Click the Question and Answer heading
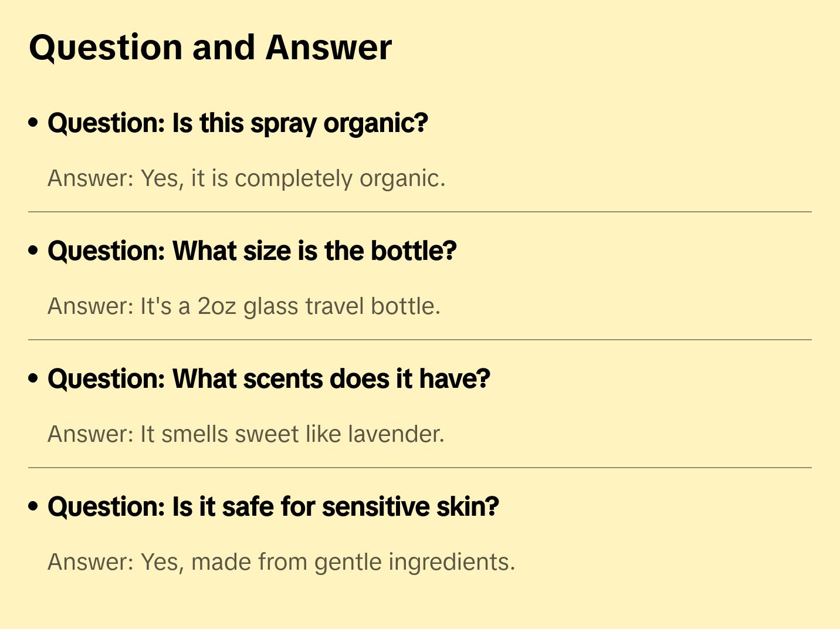This screenshot has height=629, width=840. (210, 48)
